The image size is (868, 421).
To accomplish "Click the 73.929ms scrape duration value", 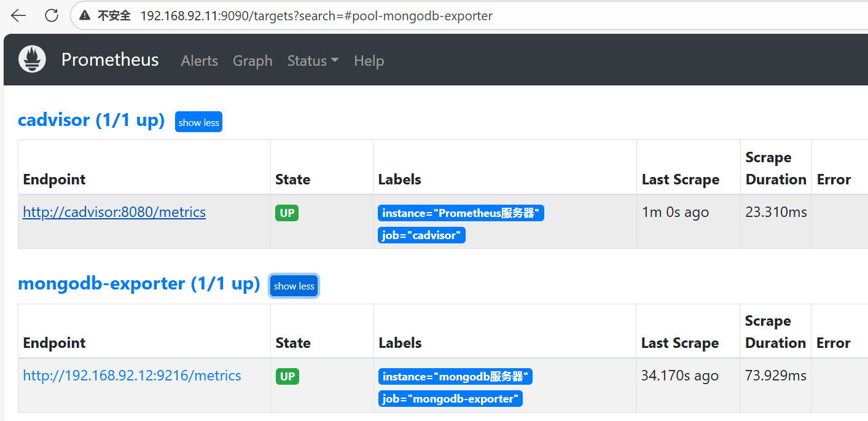I will [x=776, y=376].
